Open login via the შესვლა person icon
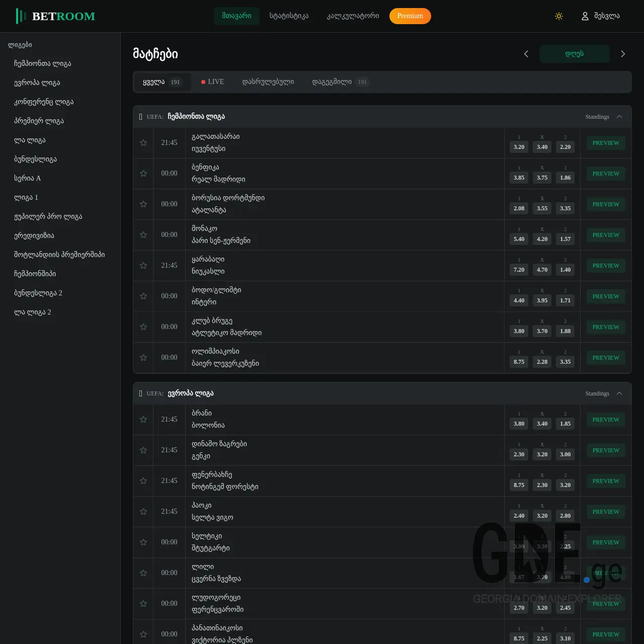 pyautogui.click(x=585, y=16)
